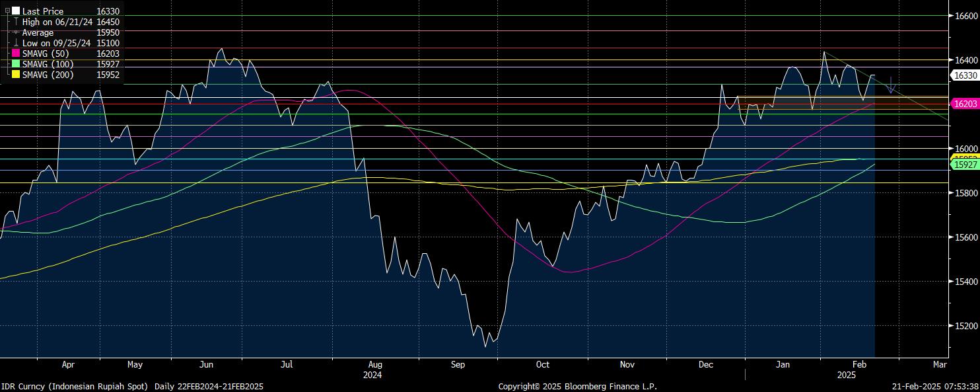This screenshot has height=392, width=980.
Task: Select the High on 06/21/24 marker icon
Action: click(16, 22)
